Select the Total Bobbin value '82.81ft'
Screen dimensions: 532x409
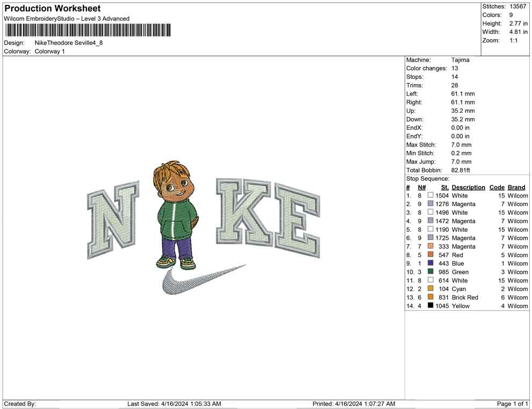tap(461, 170)
